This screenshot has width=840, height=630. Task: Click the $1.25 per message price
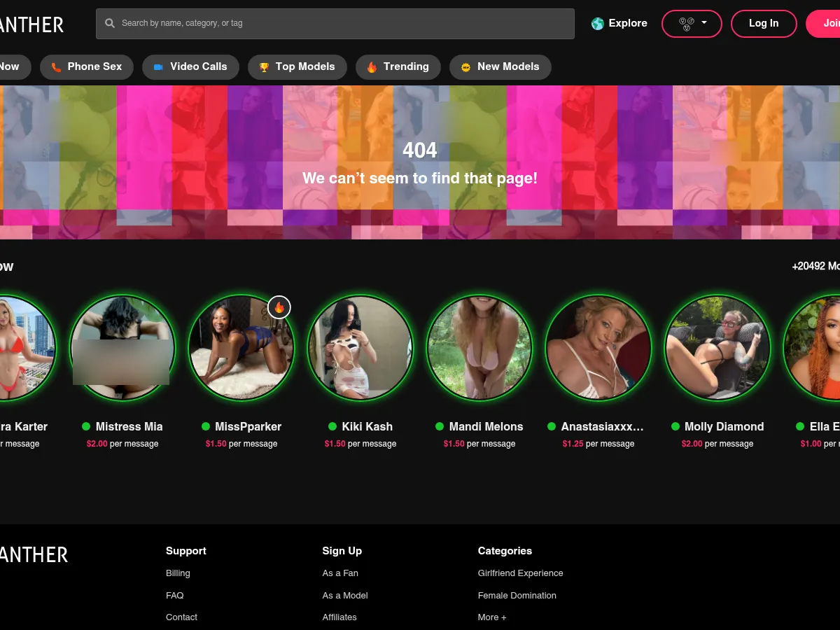[x=598, y=444]
